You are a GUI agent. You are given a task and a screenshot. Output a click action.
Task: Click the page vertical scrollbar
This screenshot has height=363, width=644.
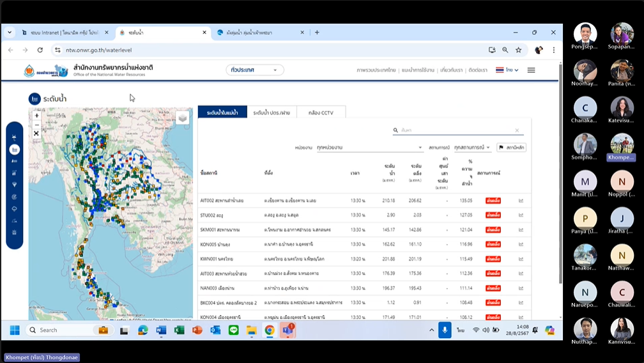point(560,173)
